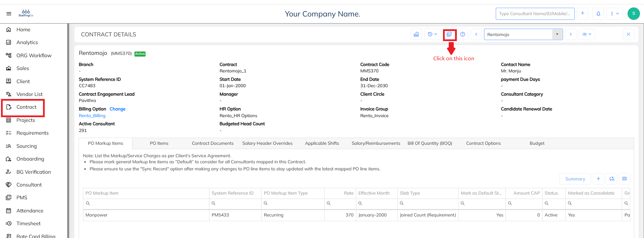The width and height of the screenshot is (644, 238).
Task: Open the Contract Options tab
Action: pyautogui.click(x=483, y=143)
